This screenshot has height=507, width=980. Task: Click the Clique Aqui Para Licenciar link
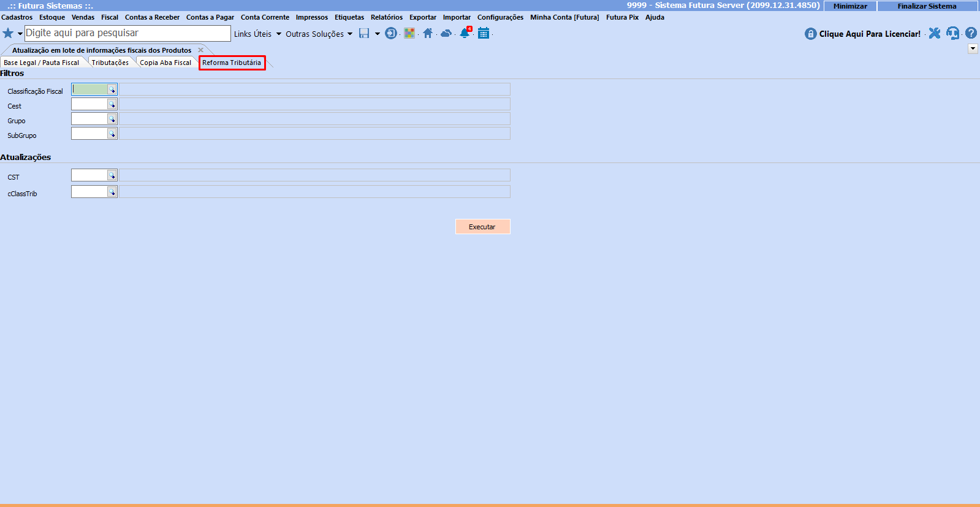[869, 34]
